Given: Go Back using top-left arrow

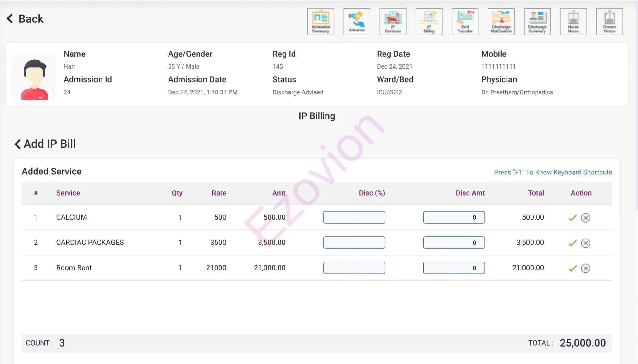Looking at the screenshot, I should (10, 19).
